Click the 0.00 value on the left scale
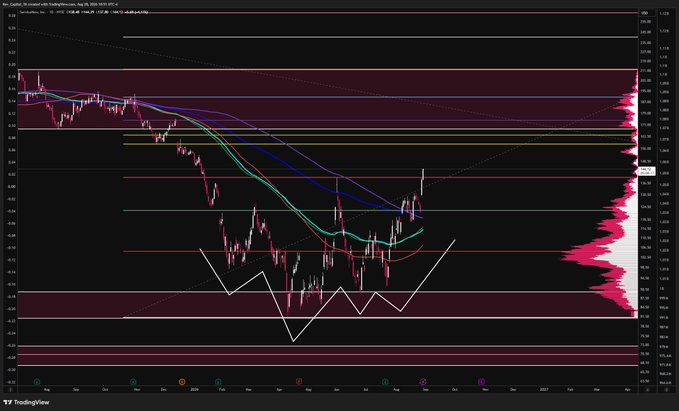The image size is (679, 411). click(12, 187)
